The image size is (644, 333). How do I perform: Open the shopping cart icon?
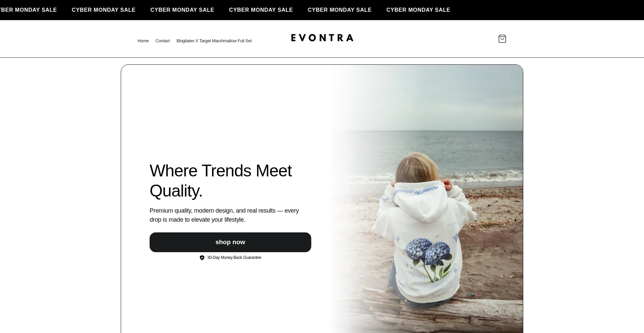click(502, 39)
